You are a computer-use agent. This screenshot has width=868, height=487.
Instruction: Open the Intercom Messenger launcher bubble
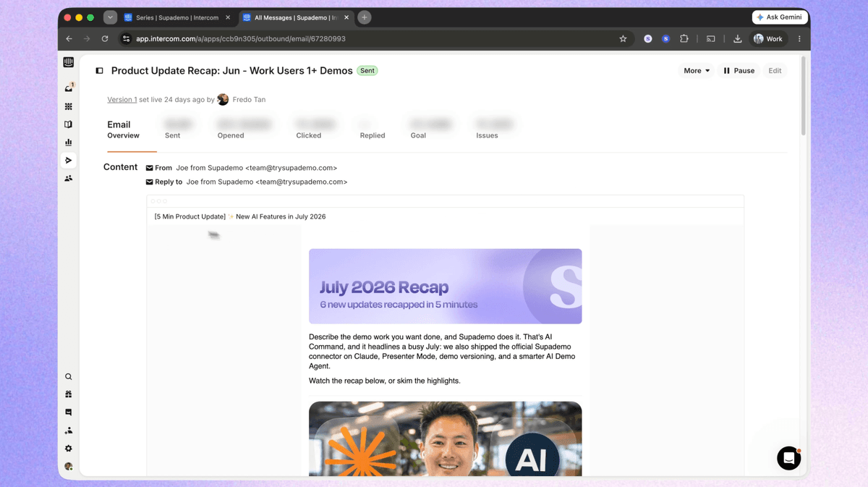(x=788, y=458)
